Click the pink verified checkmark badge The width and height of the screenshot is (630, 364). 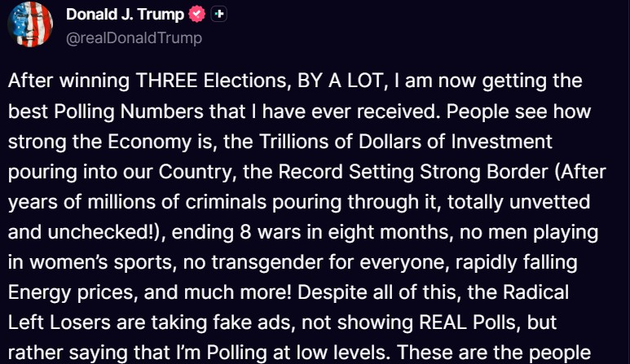[x=196, y=15]
